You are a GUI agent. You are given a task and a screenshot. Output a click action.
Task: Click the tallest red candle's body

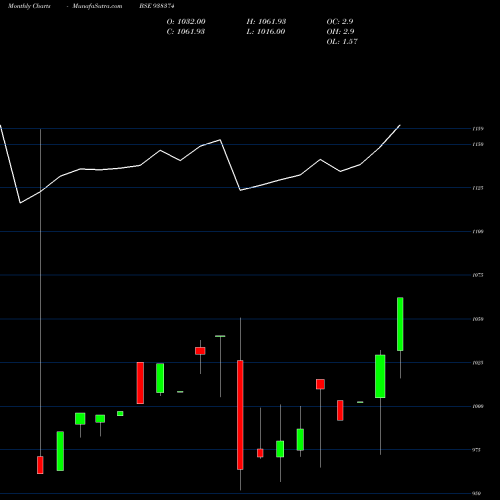(x=240, y=415)
